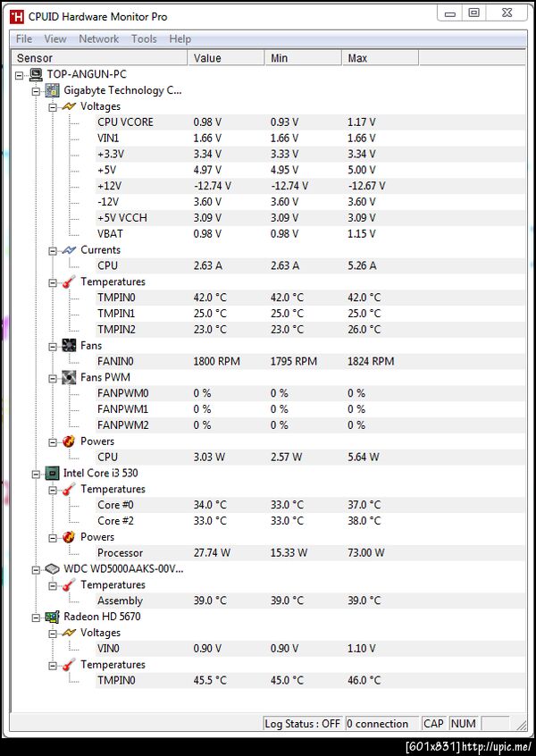Collapse the Fans PWM group
536x756 pixels.
tap(53, 379)
